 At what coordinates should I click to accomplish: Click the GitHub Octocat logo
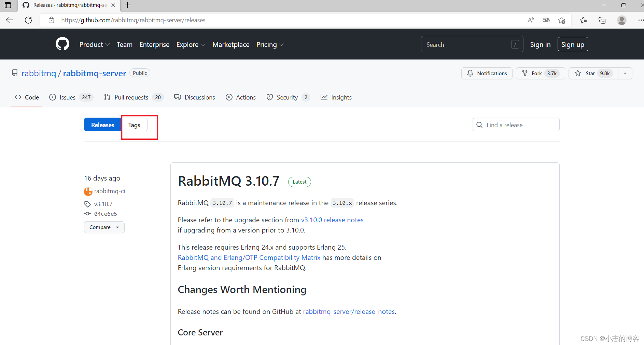[62, 44]
